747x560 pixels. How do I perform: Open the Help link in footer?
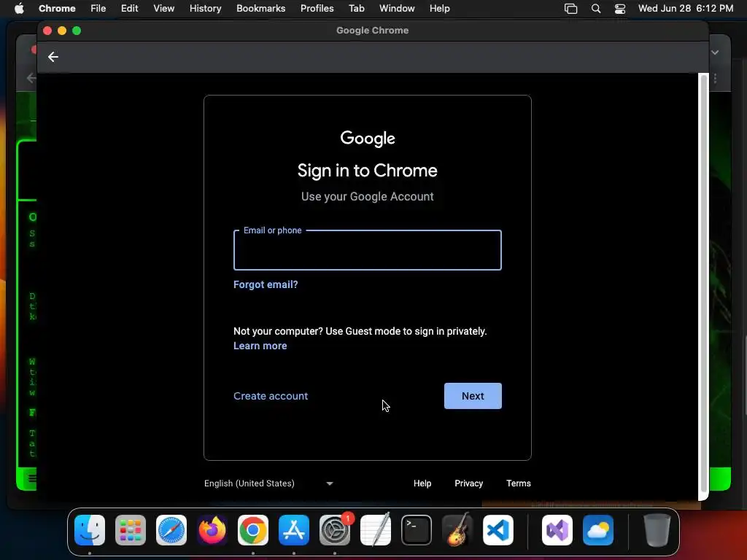click(422, 483)
